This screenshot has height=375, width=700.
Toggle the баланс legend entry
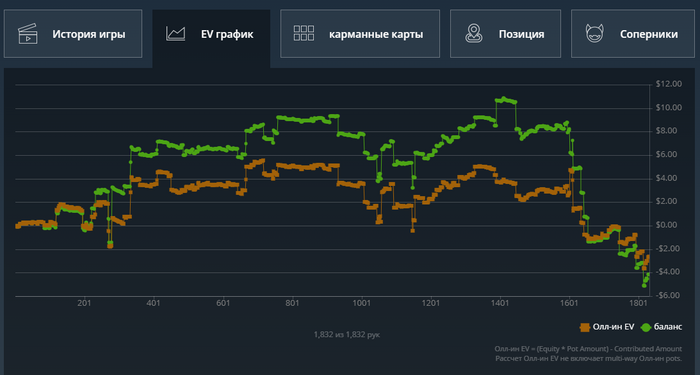tap(662, 327)
